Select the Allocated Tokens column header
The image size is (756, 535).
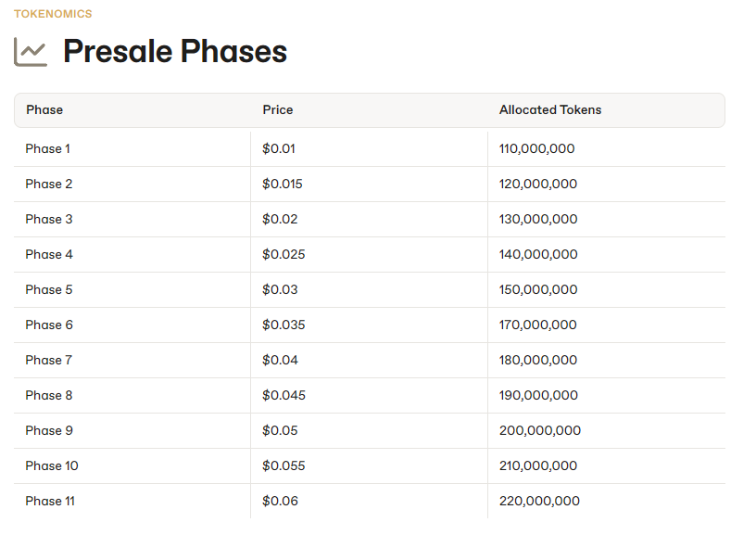point(550,110)
